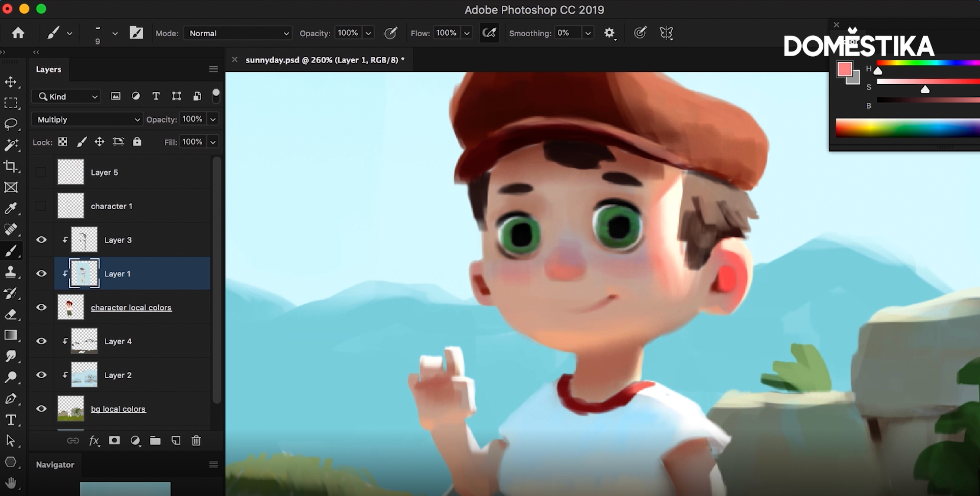Open the brush settings panel toggle
The width and height of the screenshot is (980, 496).
(136, 33)
